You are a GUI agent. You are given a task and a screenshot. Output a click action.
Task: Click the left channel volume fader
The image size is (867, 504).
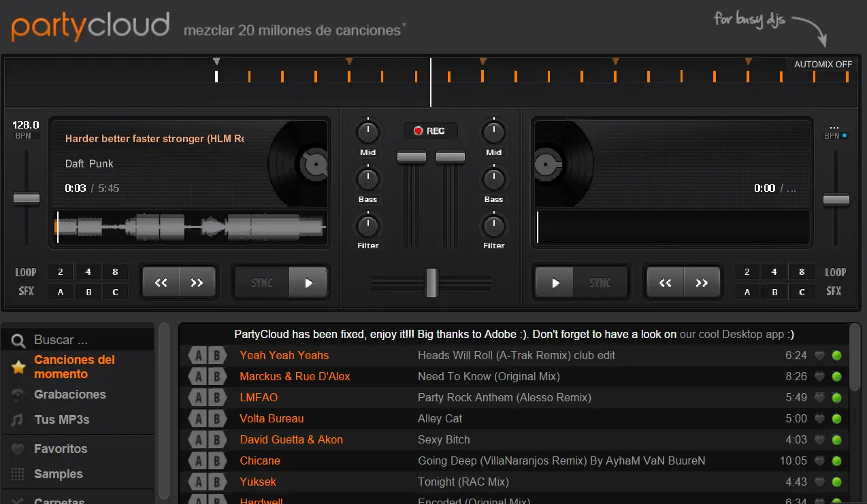(x=412, y=157)
